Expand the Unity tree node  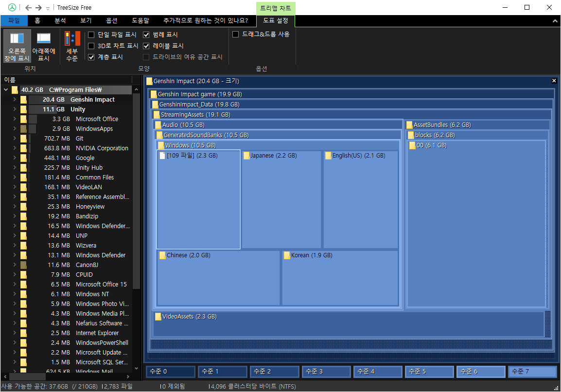pyautogui.click(x=14, y=109)
